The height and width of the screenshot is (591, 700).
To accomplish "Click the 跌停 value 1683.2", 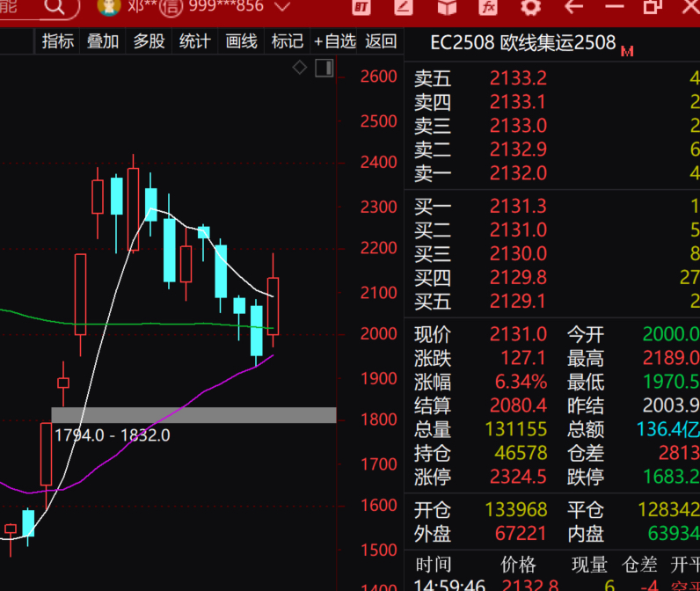I will tap(671, 477).
